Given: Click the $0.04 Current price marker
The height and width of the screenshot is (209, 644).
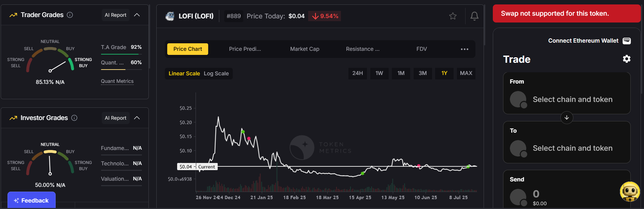Looking at the screenshot, I should point(197,167).
